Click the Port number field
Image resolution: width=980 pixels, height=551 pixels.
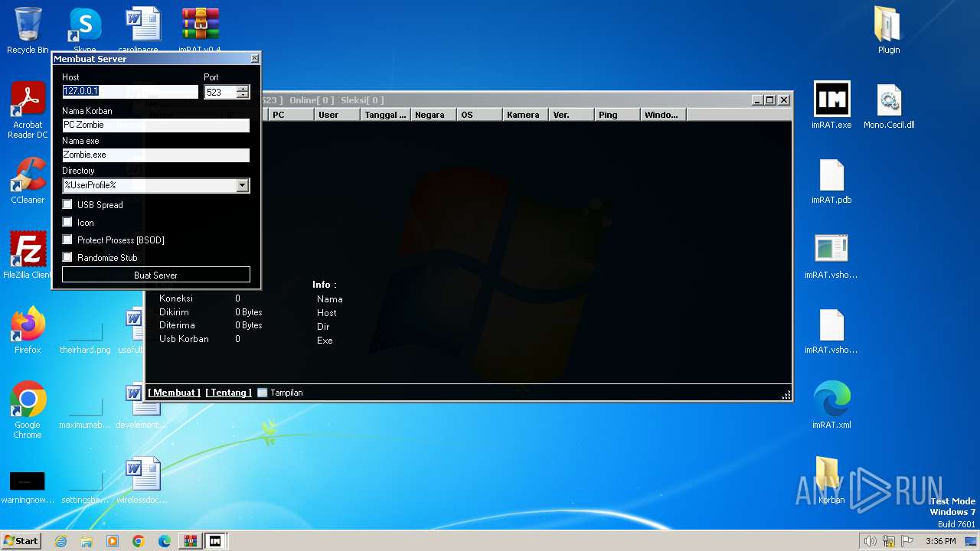click(x=220, y=92)
